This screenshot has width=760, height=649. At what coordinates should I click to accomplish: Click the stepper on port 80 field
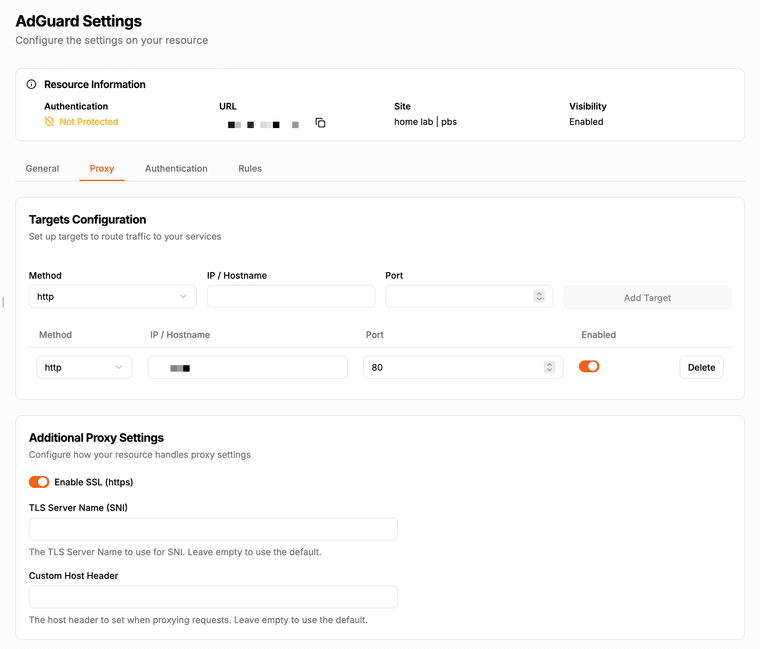pyautogui.click(x=549, y=367)
